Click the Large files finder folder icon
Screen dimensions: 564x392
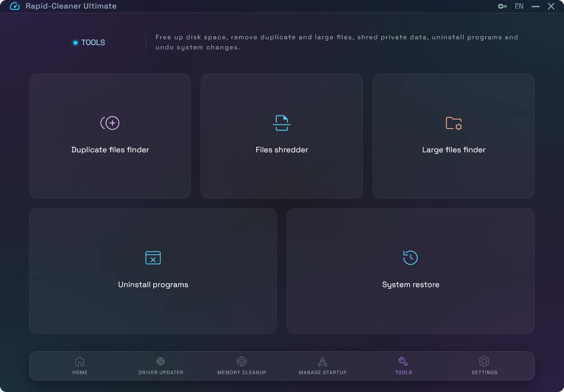(454, 123)
